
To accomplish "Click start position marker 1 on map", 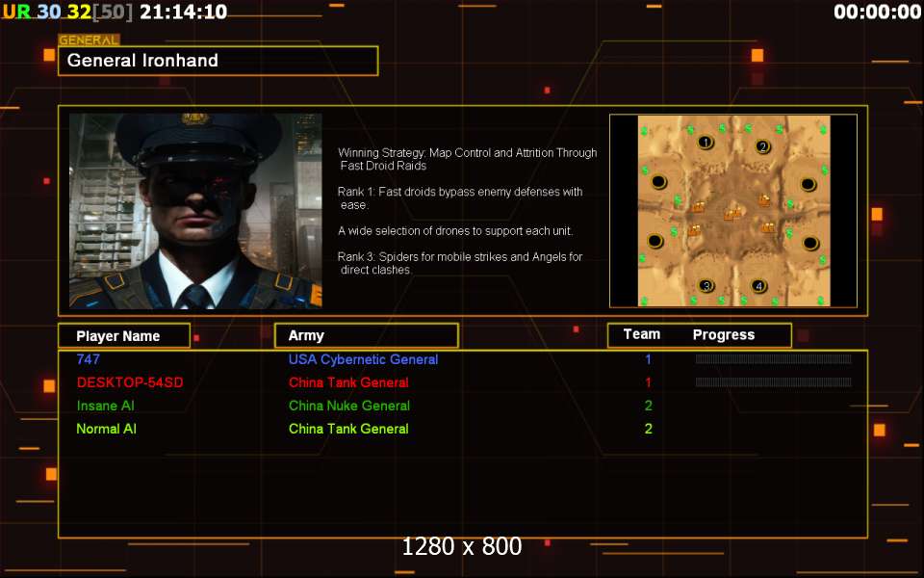I will 706,143.
